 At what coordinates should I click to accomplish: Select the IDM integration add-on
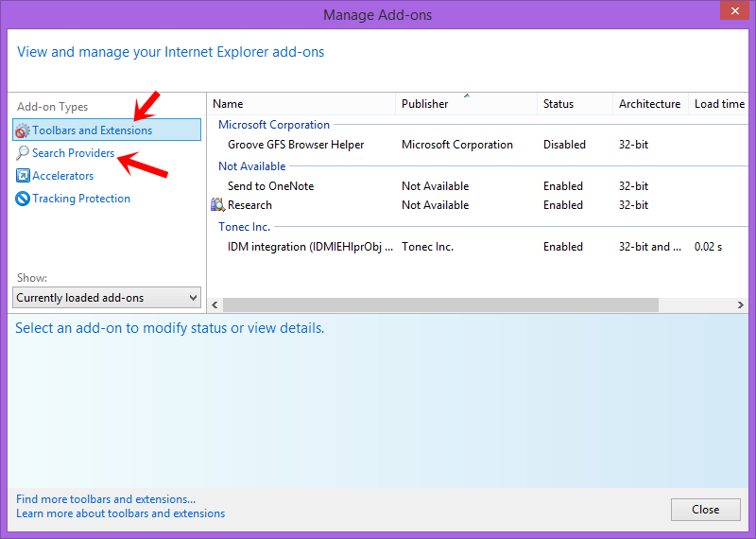[x=477, y=247]
